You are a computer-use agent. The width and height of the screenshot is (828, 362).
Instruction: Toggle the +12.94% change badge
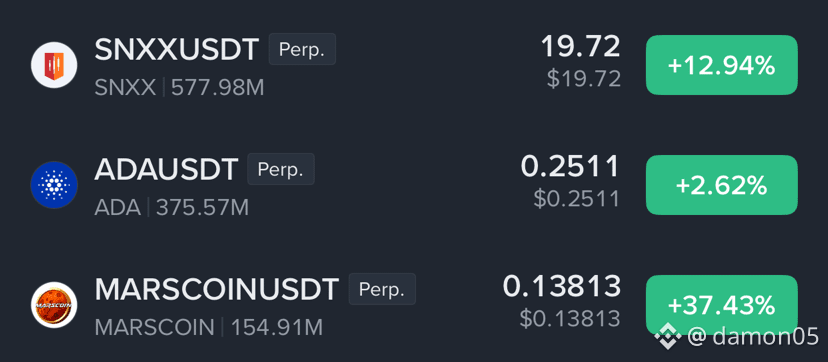pos(722,65)
